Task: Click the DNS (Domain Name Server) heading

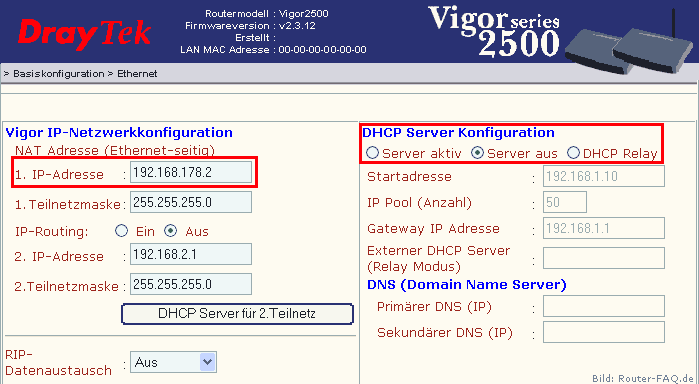Action: pyautogui.click(x=467, y=285)
